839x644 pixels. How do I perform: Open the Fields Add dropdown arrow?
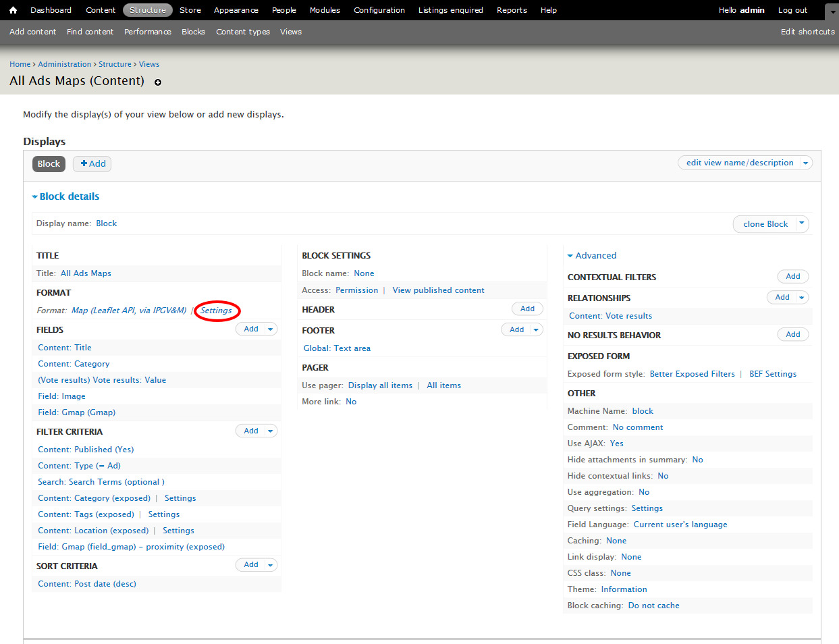coord(271,329)
